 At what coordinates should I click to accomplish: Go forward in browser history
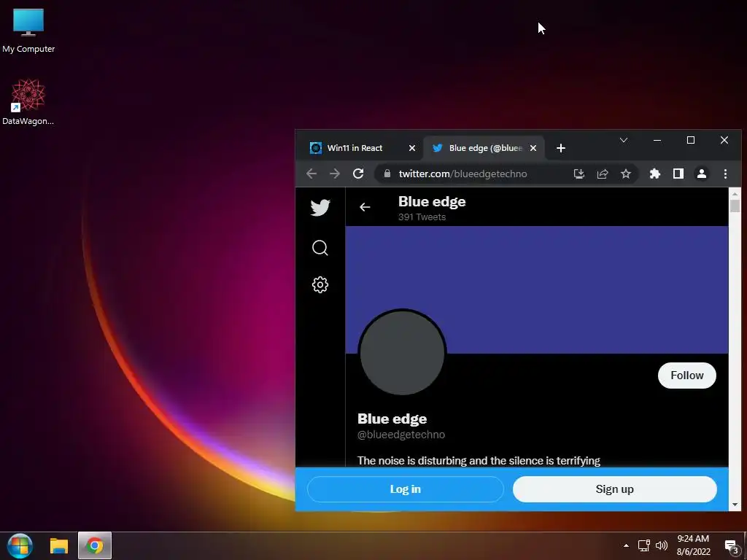tap(335, 174)
